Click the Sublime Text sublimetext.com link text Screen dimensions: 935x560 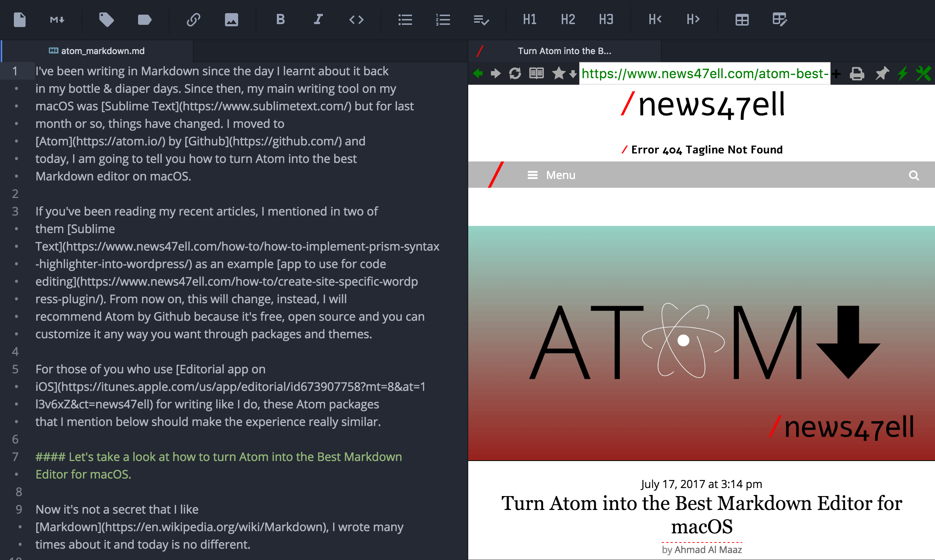[x=226, y=106]
